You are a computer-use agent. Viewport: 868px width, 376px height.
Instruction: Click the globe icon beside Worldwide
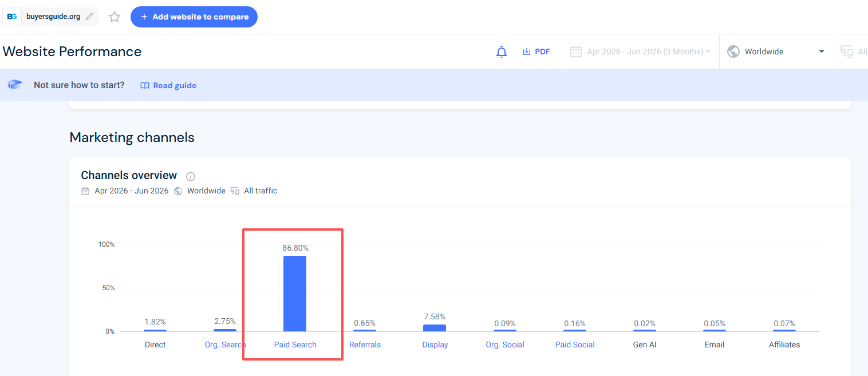coord(733,52)
